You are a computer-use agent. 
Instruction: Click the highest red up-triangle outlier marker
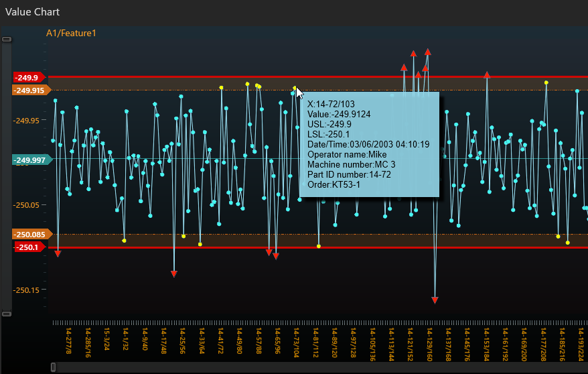[x=428, y=52]
